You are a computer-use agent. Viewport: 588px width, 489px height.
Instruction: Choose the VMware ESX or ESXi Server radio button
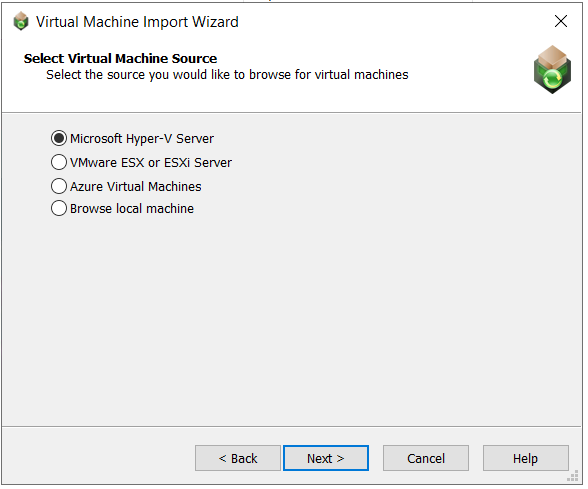(59, 162)
